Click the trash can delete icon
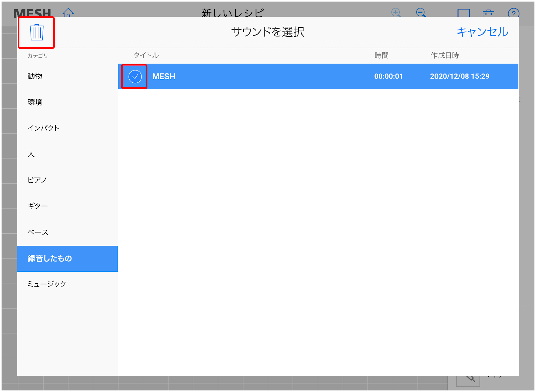Screen dimensions: 536x392 [37, 32]
